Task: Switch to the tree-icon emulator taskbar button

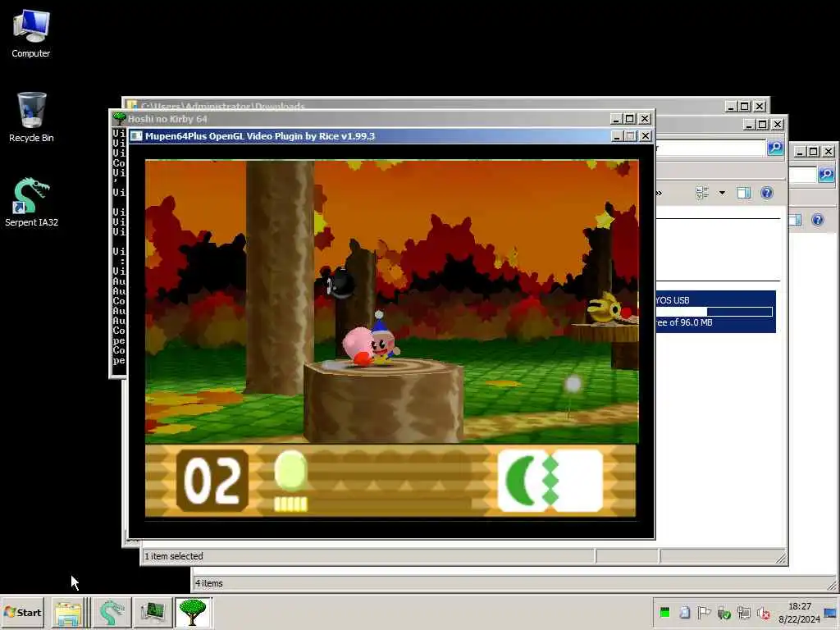Action: click(193, 613)
